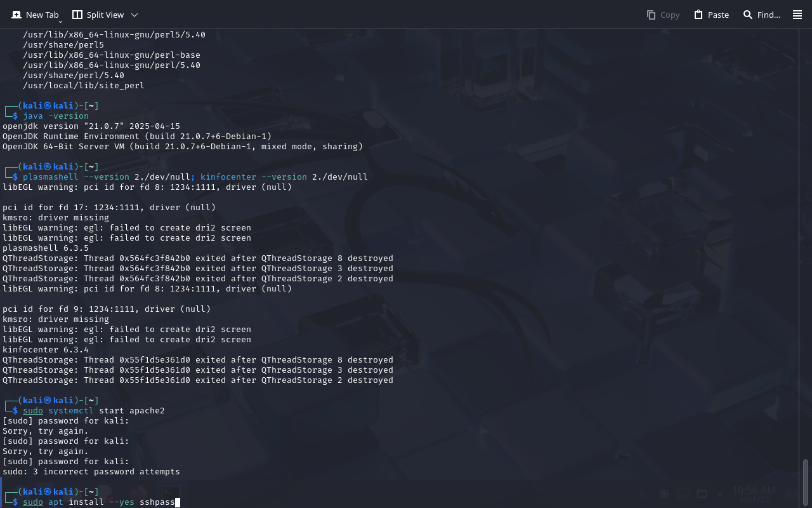
Task: Open a new terminal tab
Action: [x=35, y=15]
